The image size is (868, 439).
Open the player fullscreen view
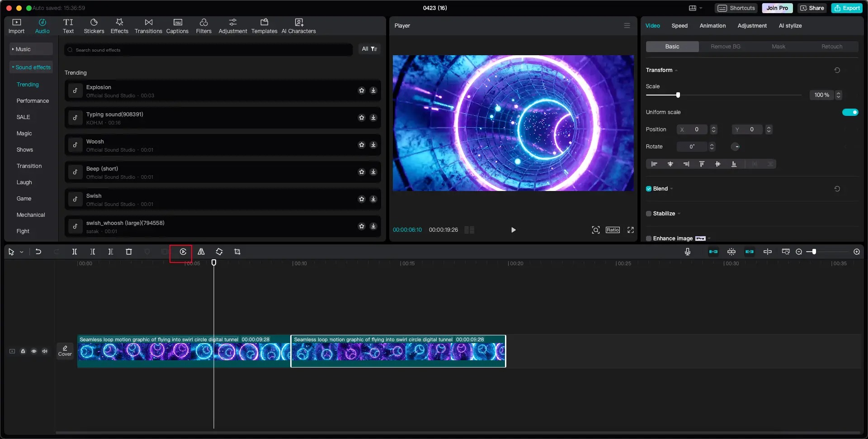631,230
